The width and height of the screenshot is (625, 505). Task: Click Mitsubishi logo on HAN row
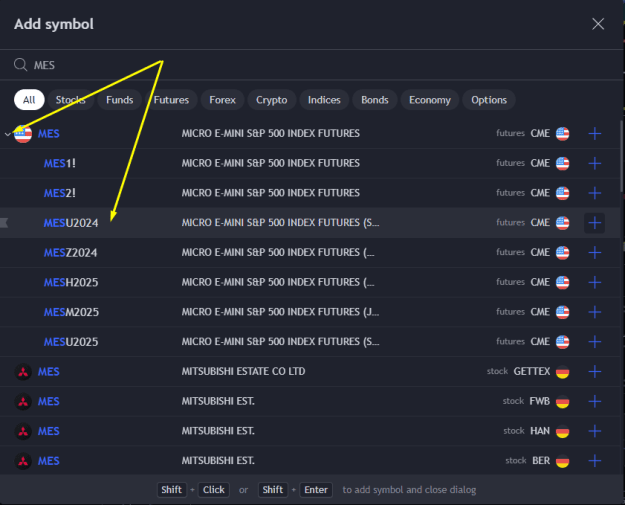[x=23, y=431]
